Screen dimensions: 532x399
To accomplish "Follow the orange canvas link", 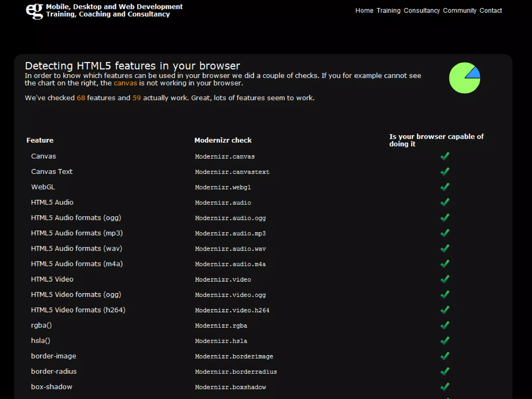I will coord(125,83).
